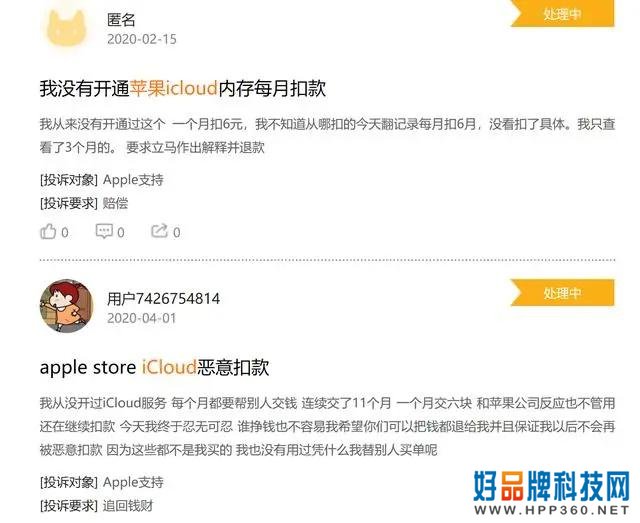Open avatar of 用户7426754814
Viewport: 640px width, 523px height.
point(67,306)
